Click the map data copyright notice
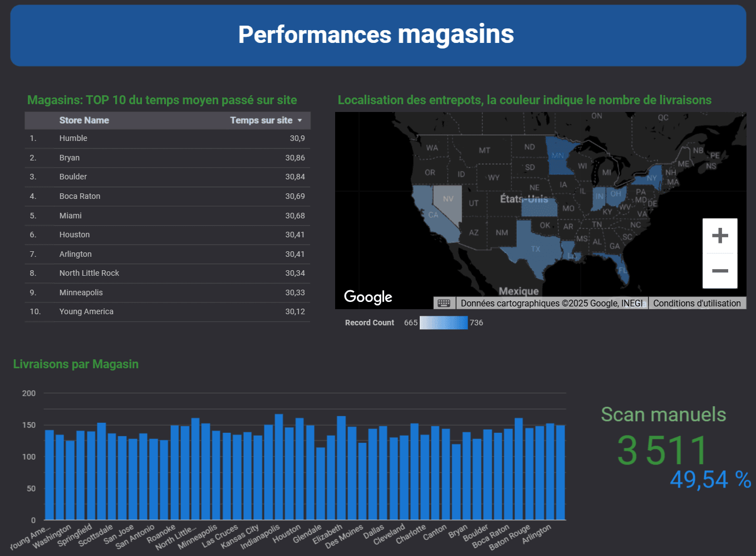756x556 pixels. 551,303
